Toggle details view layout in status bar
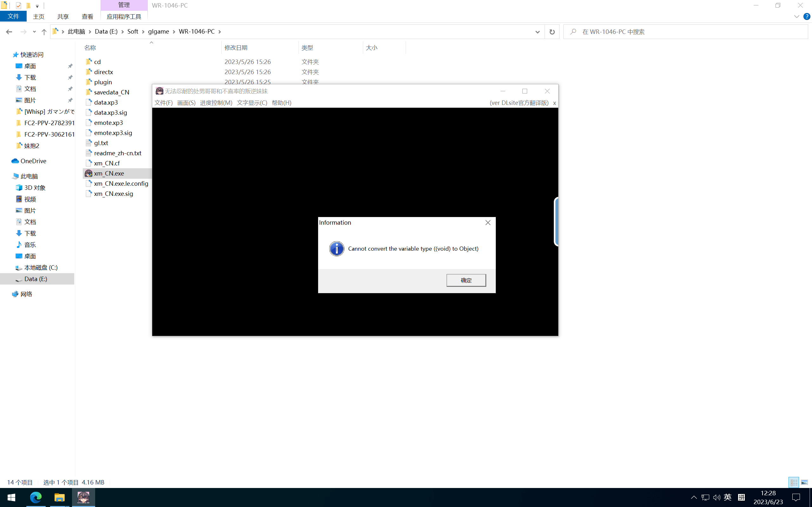This screenshot has width=812, height=507. coord(794,482)
